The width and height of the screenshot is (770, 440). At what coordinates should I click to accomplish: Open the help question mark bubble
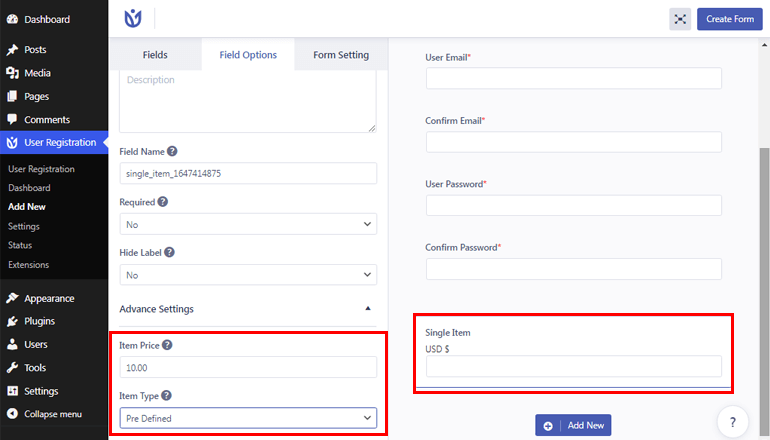(732, 422)
